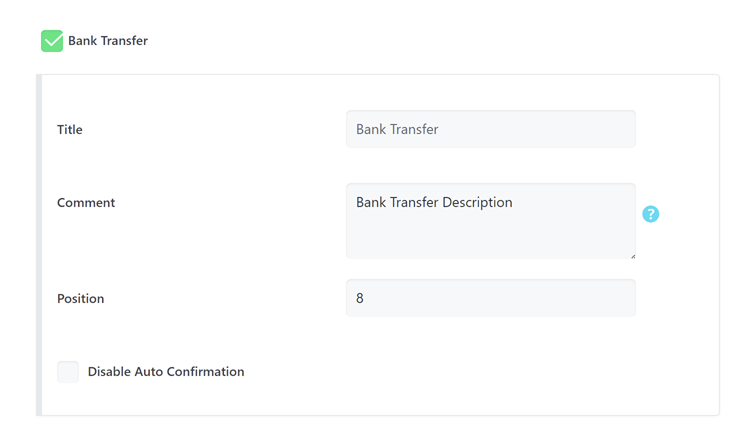Viewport: 753px width, 445px height.
Task: Click the Disable Auto Confirmation label text
Action: click(x=166, y=372)
